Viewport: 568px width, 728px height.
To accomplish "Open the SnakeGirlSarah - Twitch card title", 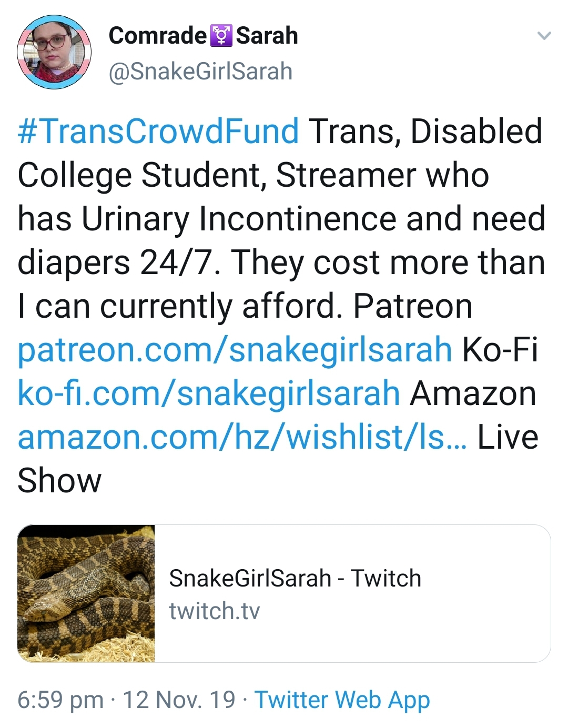I will tap(295, 578).
